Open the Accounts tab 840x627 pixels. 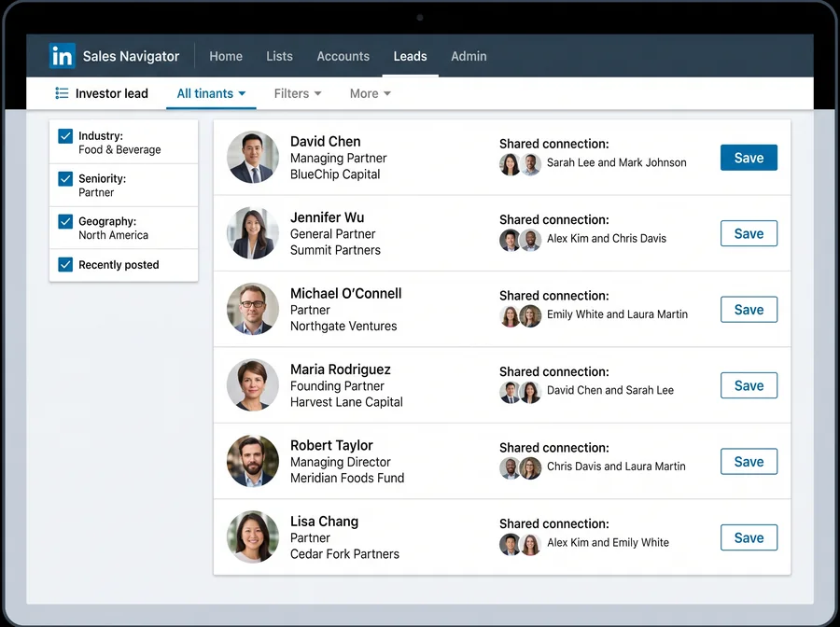point(343,56)
